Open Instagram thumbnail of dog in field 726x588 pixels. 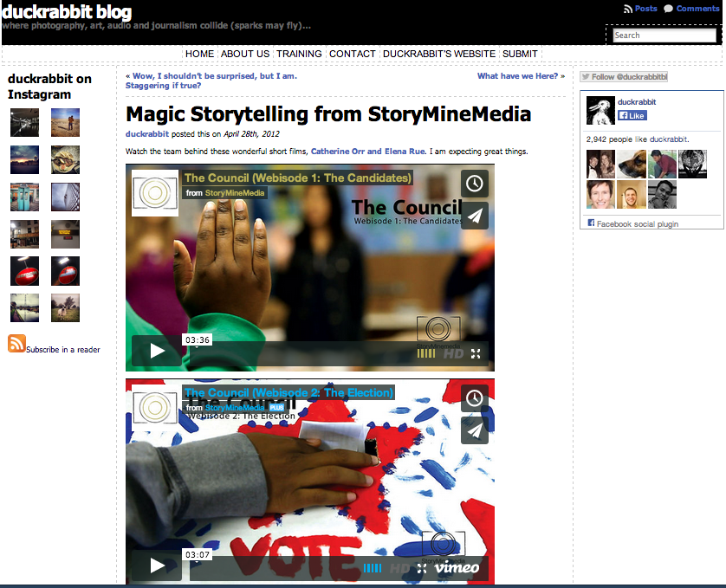coord(65,308)
